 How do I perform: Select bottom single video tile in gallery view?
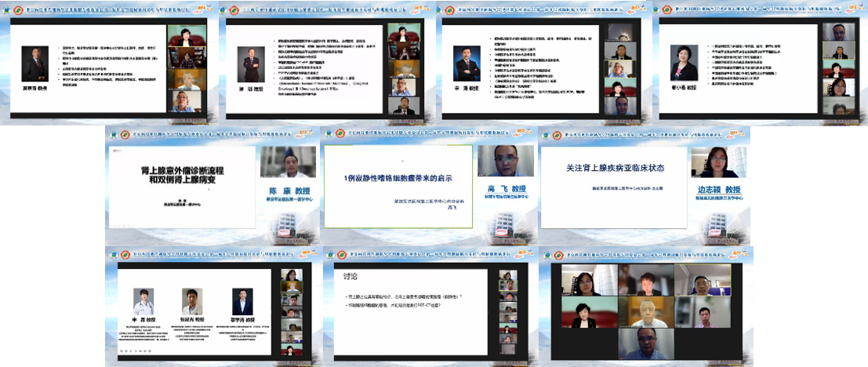click(645, 347)
